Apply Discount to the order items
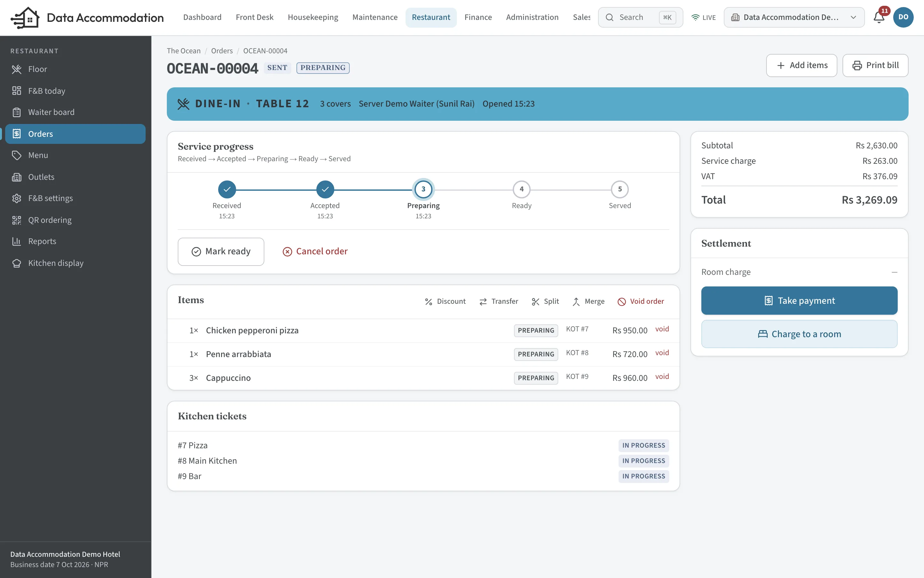This screenshot has width=924, height=578. pyautogui.click(x=445, y=301)
